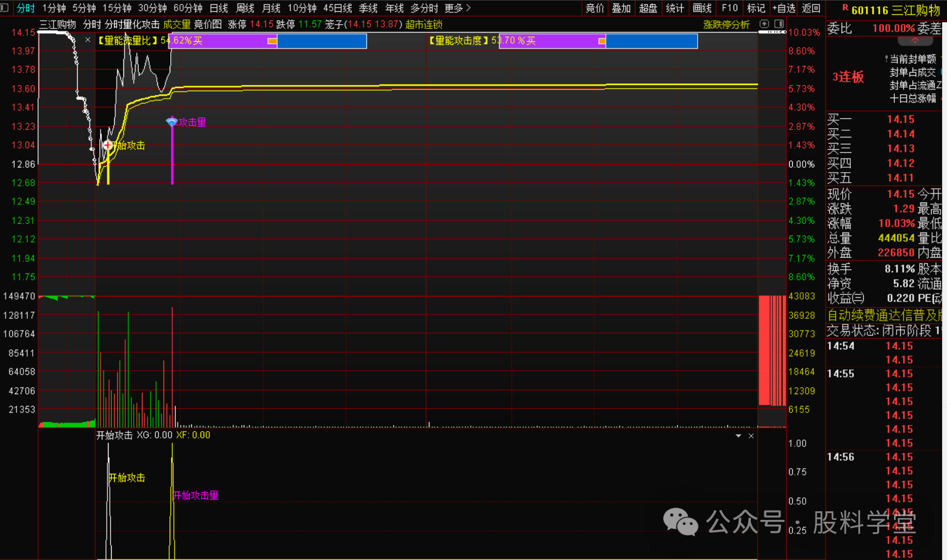
Task: Select the 5分钟 timeframe tab
Action: [84, 8]
